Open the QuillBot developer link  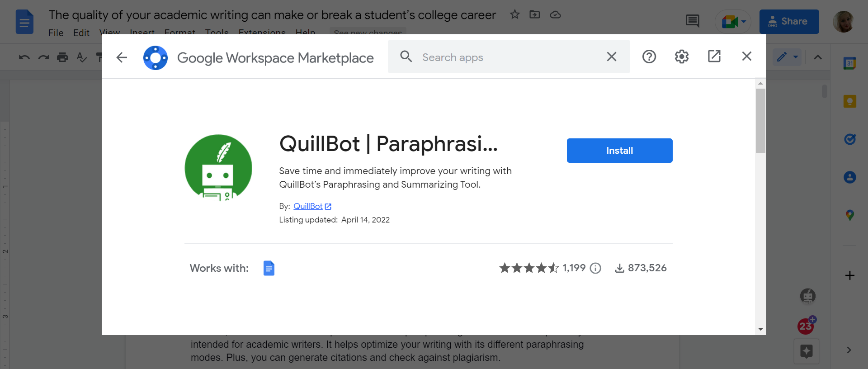[x=312, y=206]
